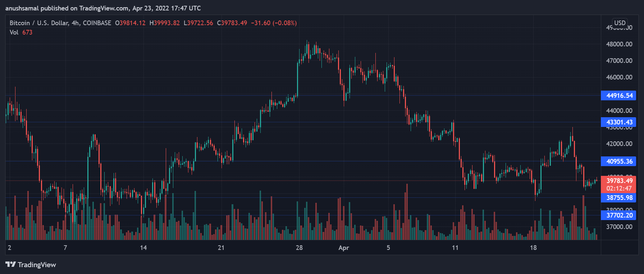Open the TradingView wordmark link
This screenshot has height=274, width=644.
click(x=37, y=265)
